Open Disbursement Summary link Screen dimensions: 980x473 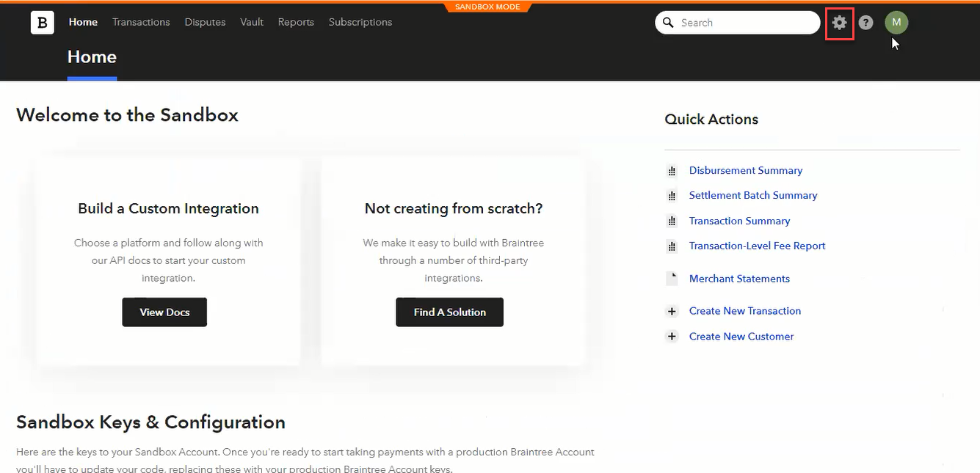[746, 170]
